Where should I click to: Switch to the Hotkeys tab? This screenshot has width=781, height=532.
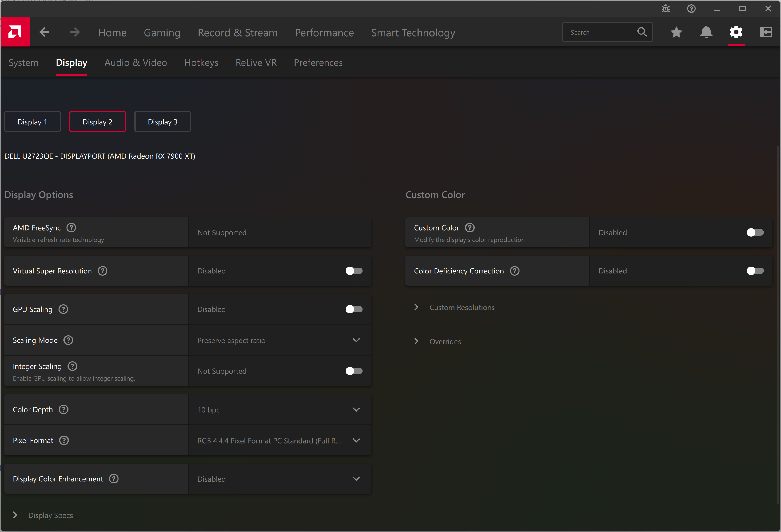(201, 62)
